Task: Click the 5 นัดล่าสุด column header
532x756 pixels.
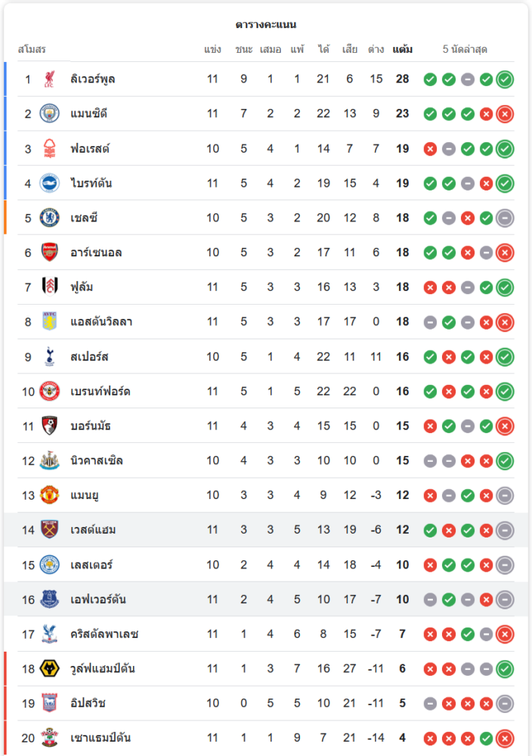Action: tap(465, 50)
